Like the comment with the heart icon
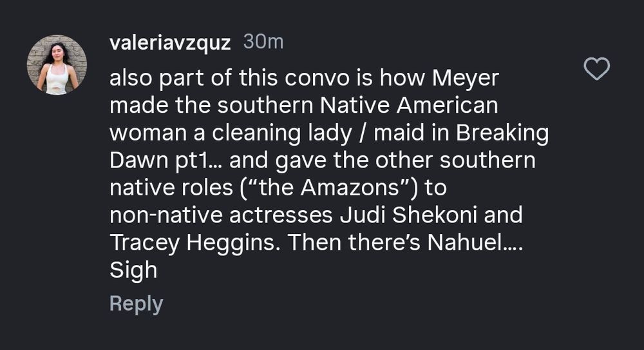 click(596, 68)
